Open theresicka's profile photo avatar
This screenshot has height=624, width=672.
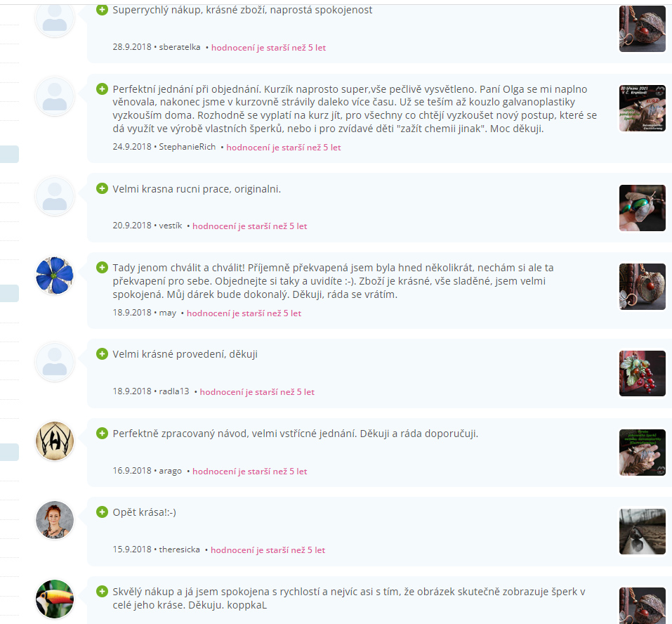(55, 520)
